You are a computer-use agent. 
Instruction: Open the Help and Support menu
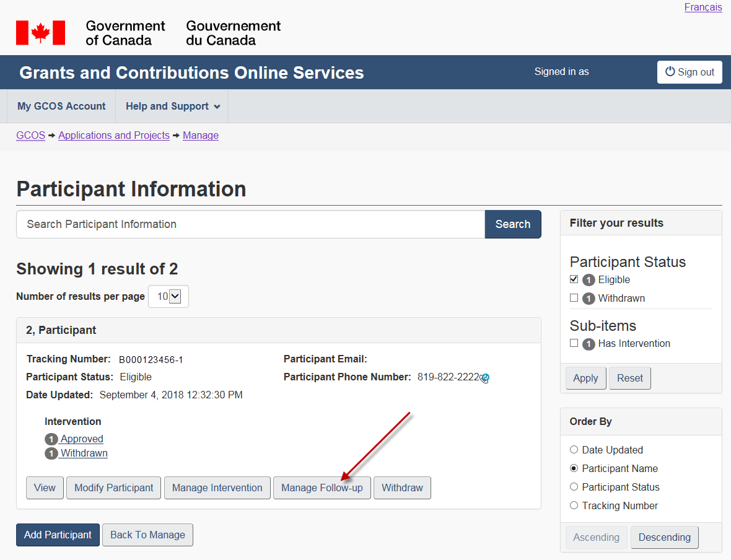click(172, 107)
